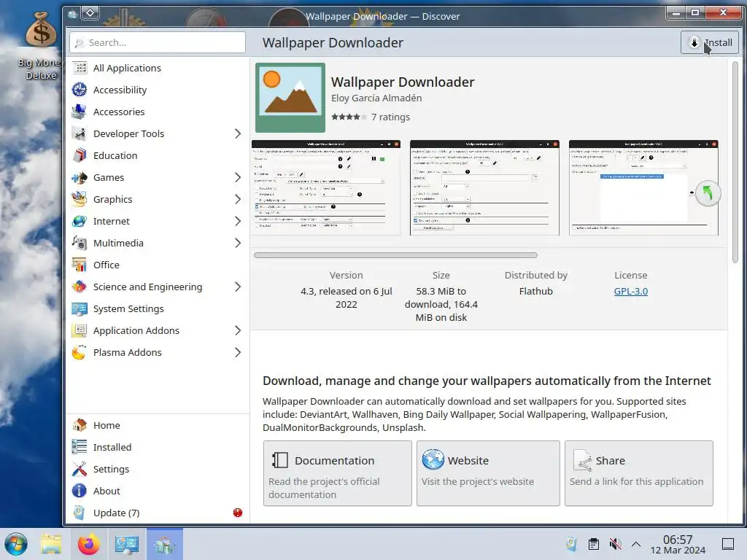The image size is (747, 560).
Task: Click the Graphics category icon
Action: pyautogui.click(x=80, y=200)
